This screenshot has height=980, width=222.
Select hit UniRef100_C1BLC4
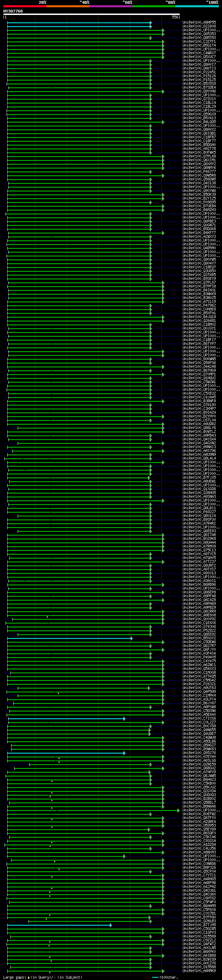(199, 103)
